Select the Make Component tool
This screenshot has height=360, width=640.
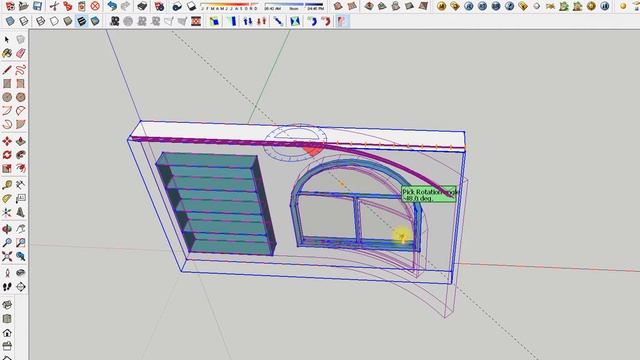(x=20, y=40)
